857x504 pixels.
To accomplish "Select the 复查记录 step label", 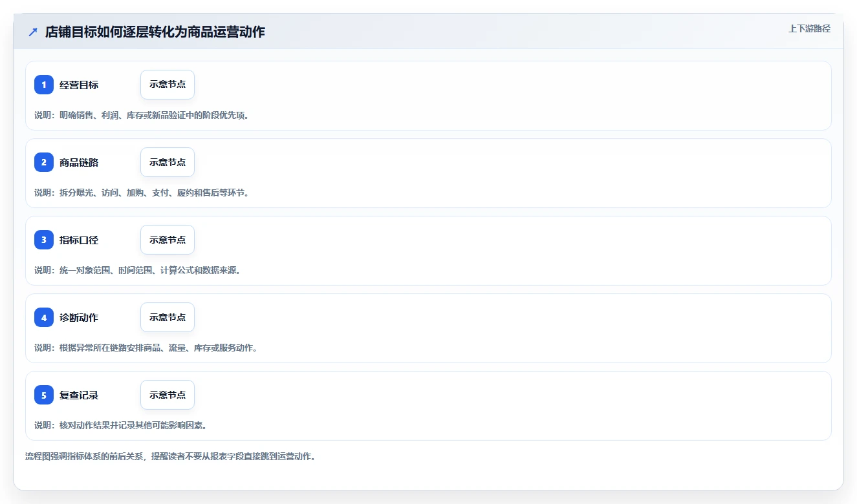I will click(x=79, y=395).
